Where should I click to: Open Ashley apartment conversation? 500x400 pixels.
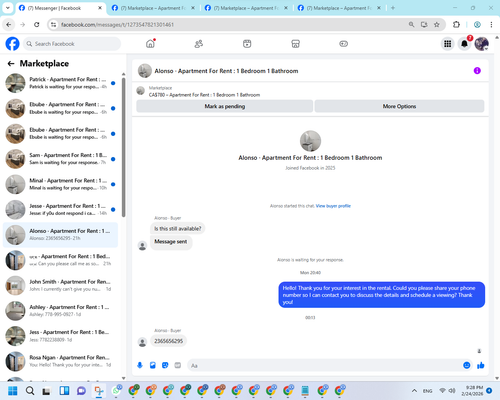(x=60, y=311)
